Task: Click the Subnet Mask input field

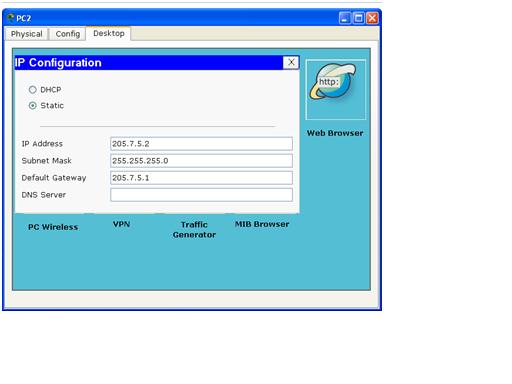Action: [x=201, y=161]
